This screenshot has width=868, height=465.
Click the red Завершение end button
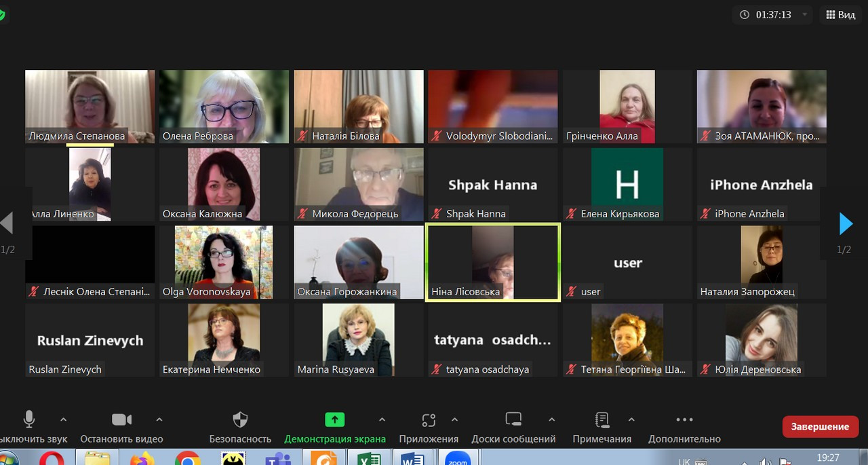pyautogui.click(x=821, y=426)
